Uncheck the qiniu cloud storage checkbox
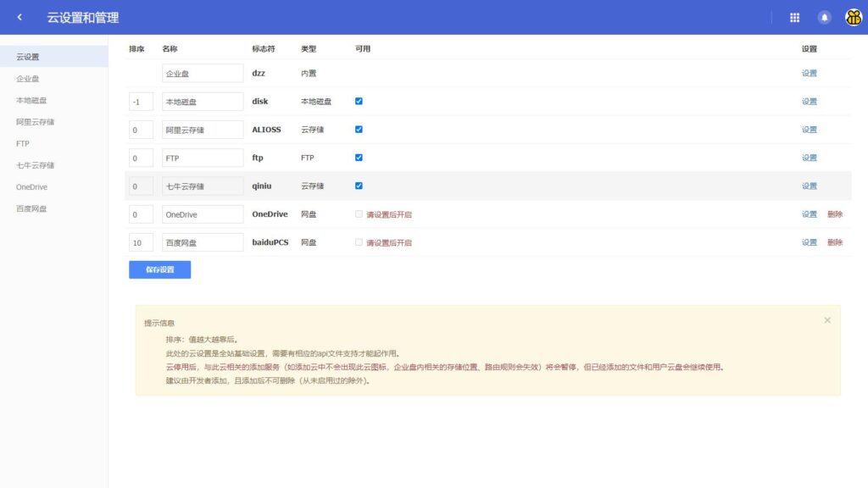Viewport: 868px width, 488px height. (x=359, y=185)
